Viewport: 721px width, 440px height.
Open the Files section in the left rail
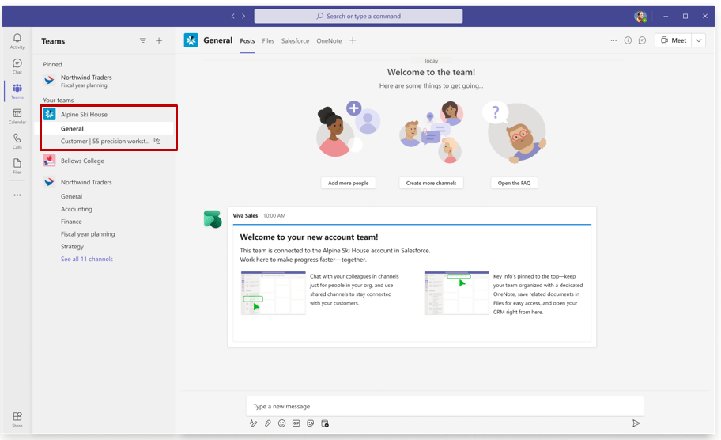tap(17, 166)
